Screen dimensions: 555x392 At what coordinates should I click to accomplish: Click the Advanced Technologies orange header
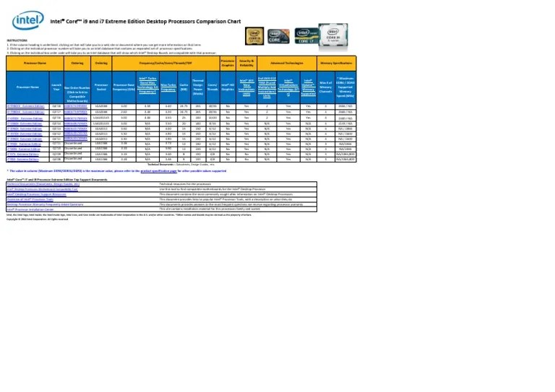[287, 64]
